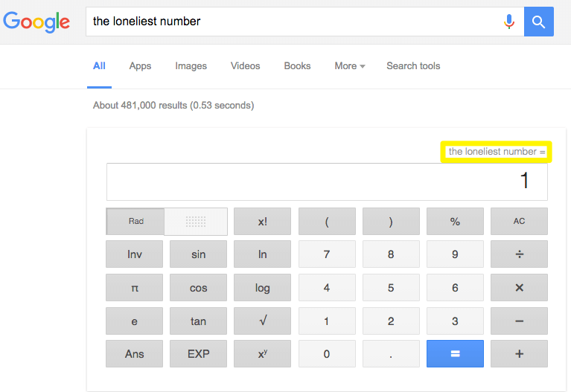This screenshot has height=392, width=571.
Task: Switch to the Videos tab
Action: point(245,66)
